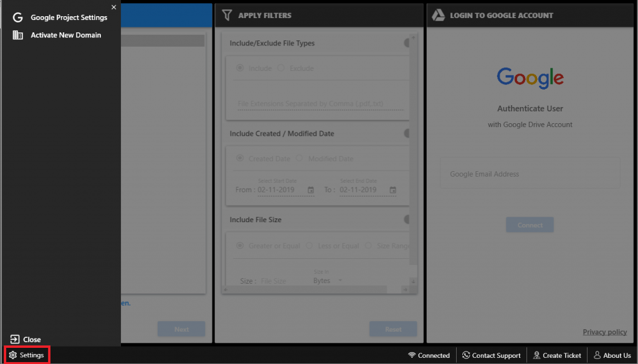Click the Close entry with the exit icon

click(25, 339)
